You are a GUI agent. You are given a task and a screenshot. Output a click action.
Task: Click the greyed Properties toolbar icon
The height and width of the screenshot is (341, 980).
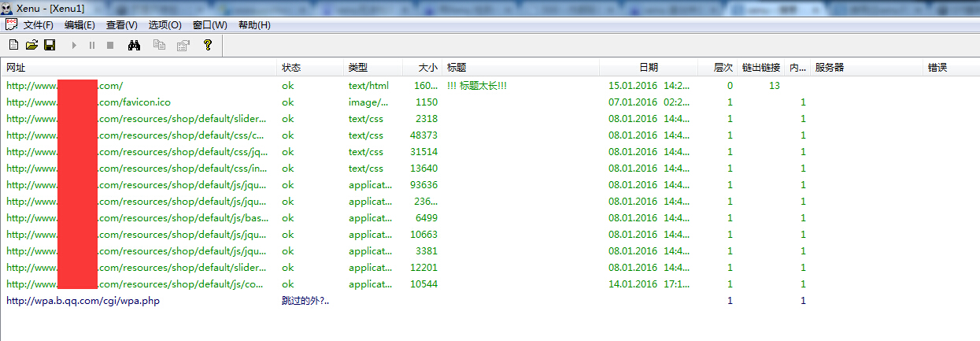[x=183, y=45]
